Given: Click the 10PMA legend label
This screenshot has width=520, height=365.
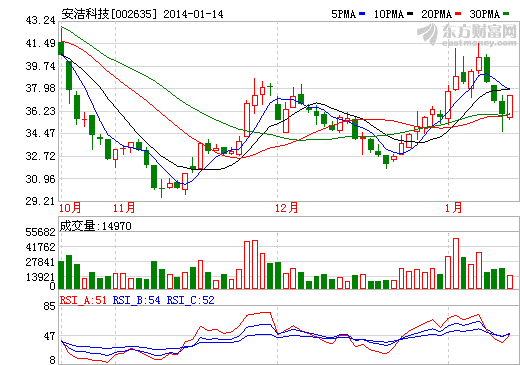Looking at the screenshot, I should [x=389, y=14].
